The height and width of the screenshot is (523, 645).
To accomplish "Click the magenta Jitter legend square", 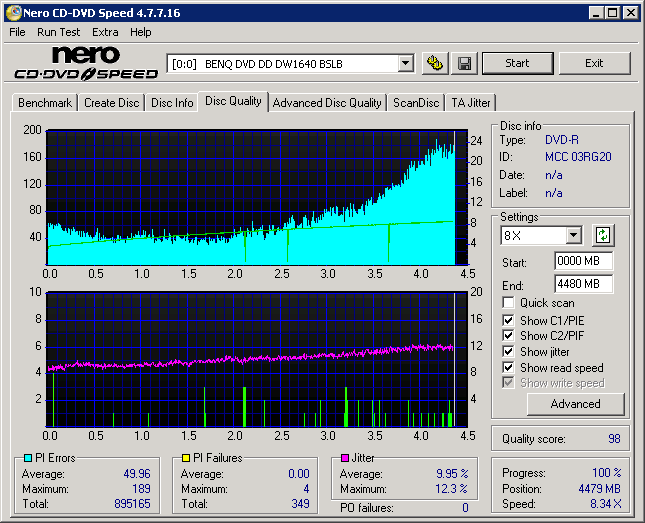I will click(346, 458).
